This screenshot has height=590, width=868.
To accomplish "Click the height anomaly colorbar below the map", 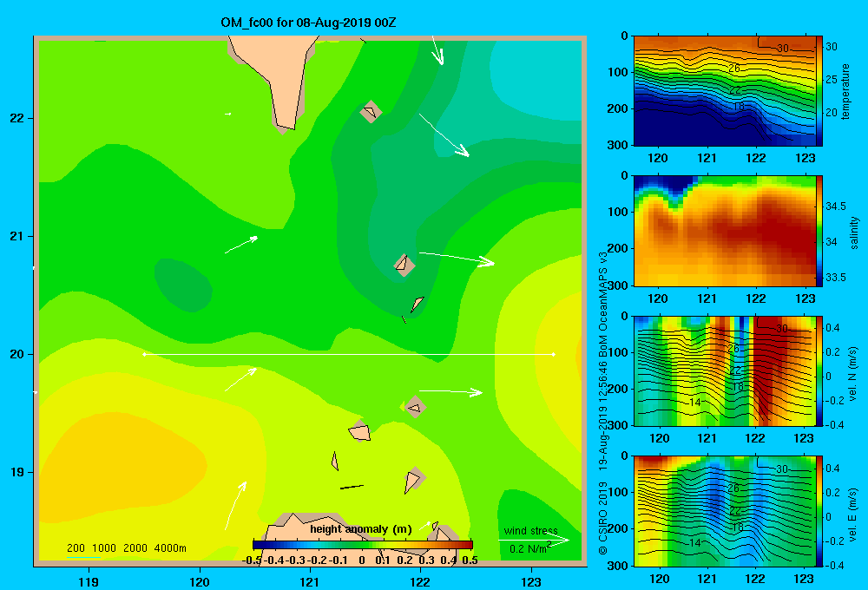I will click(363, 545).
